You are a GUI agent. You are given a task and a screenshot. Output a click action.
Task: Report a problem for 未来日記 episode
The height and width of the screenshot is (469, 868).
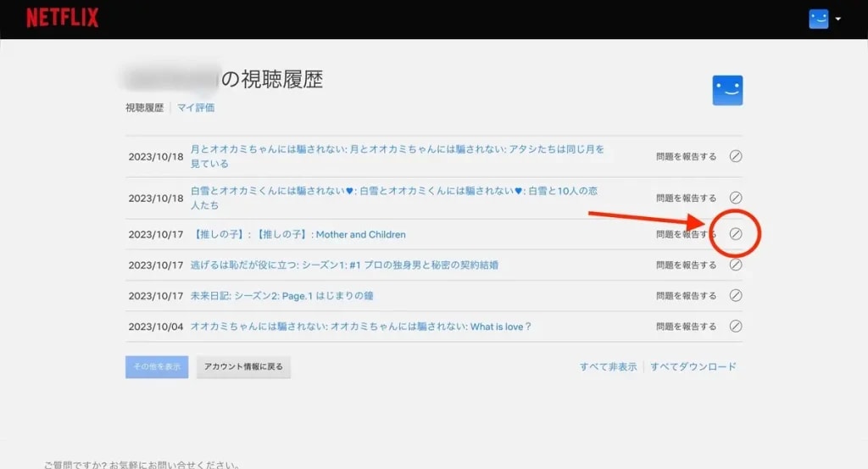point(686,295)
